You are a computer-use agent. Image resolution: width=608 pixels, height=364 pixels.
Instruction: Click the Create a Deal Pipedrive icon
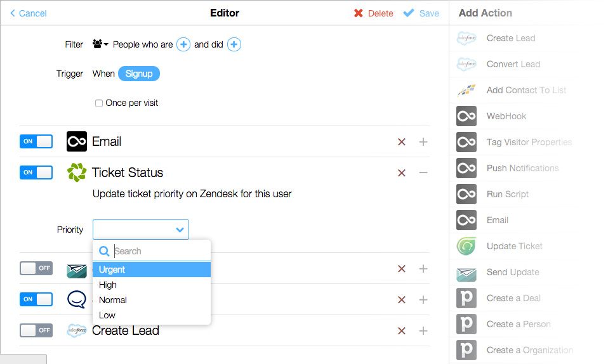[x=466, y=298]
